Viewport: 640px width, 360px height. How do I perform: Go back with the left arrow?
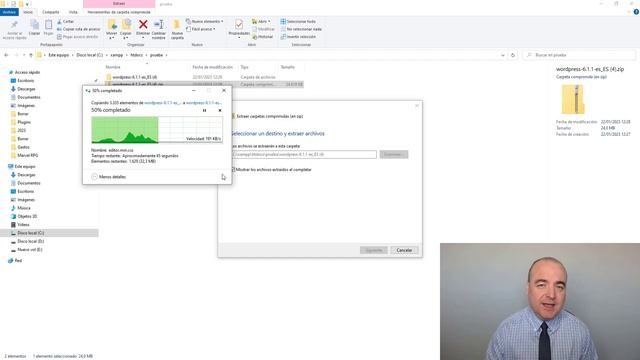coord(6,55)
